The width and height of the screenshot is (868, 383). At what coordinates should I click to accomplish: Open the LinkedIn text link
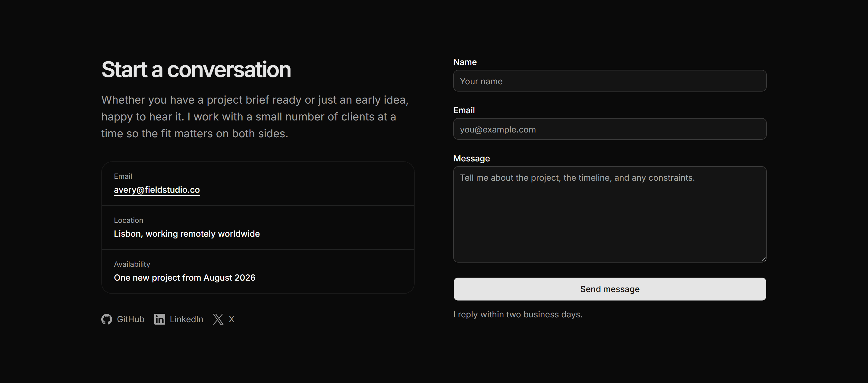(186, 319)
